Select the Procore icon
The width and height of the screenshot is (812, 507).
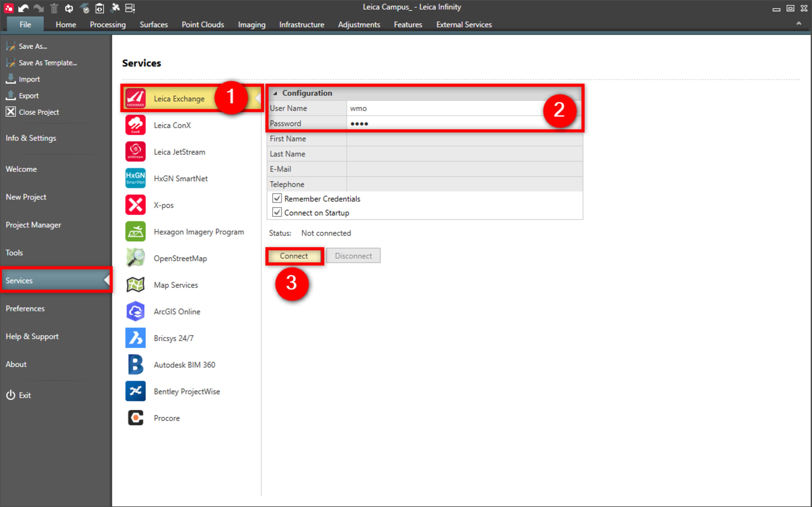[135, 418]
